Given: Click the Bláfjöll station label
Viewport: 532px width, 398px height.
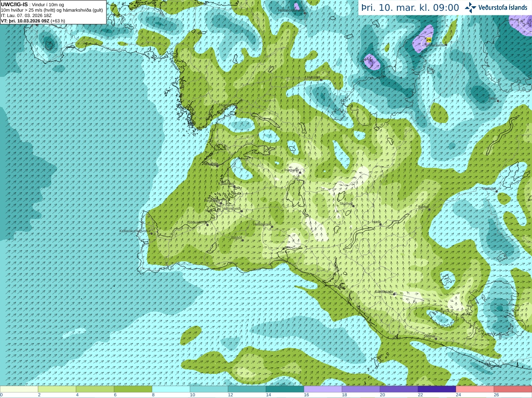Looking at the screenshot, I should 236,238.
